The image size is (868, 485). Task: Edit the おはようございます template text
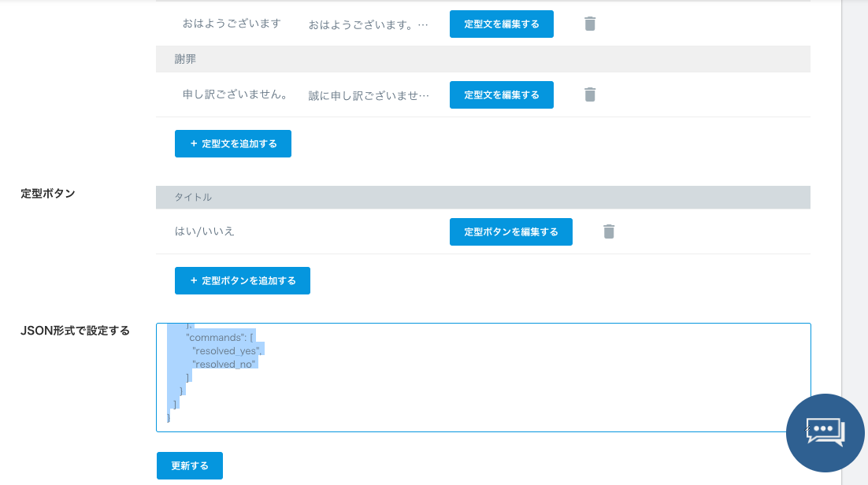(502, 24)
